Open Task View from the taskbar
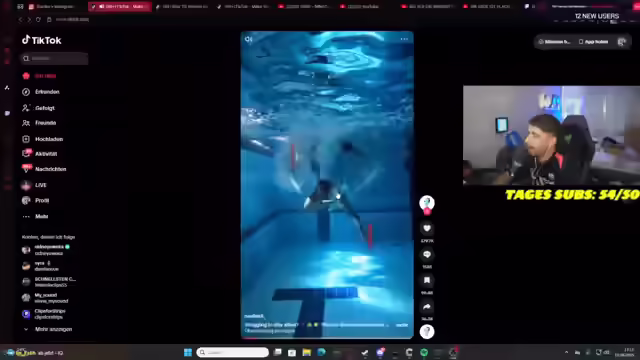Screen dimensions: 640x360 [x=278, y=352]
